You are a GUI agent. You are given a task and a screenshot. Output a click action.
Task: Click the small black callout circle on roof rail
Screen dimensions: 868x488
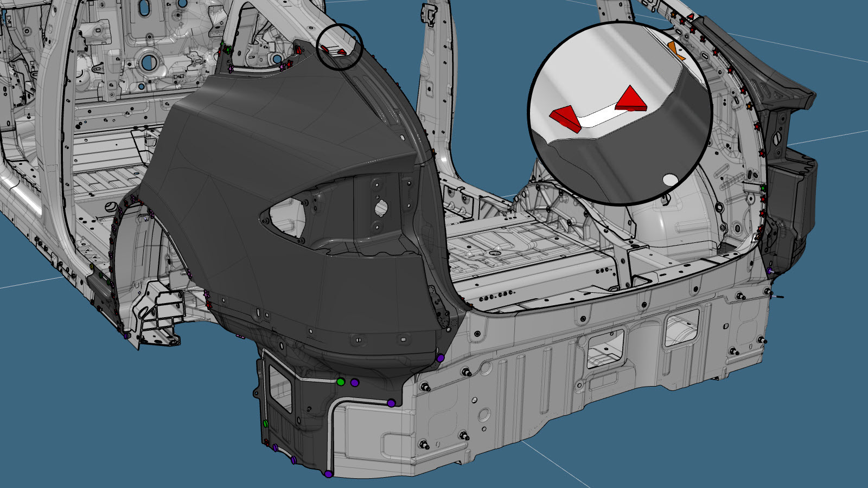[x=340, y=47]
